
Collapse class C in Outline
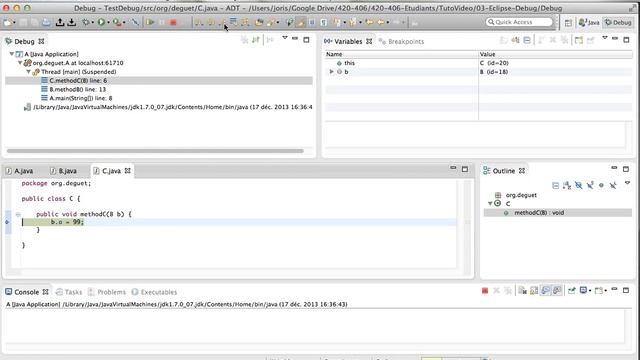coord(490,203)
